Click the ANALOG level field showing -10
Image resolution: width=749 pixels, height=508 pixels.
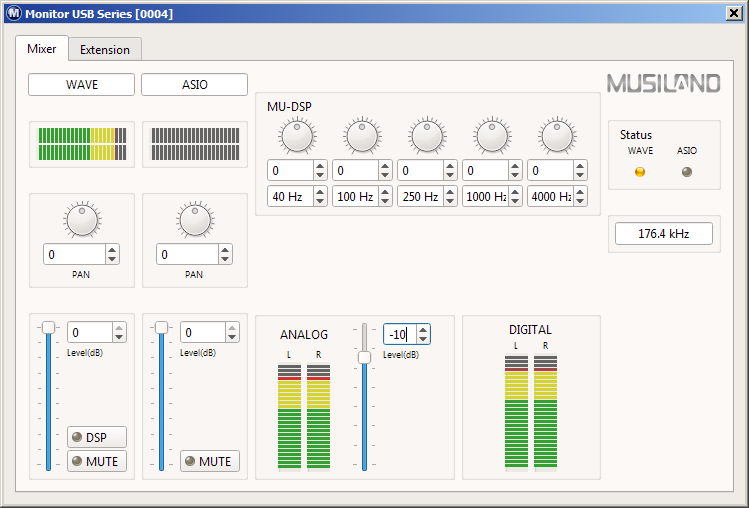point(400,334)
